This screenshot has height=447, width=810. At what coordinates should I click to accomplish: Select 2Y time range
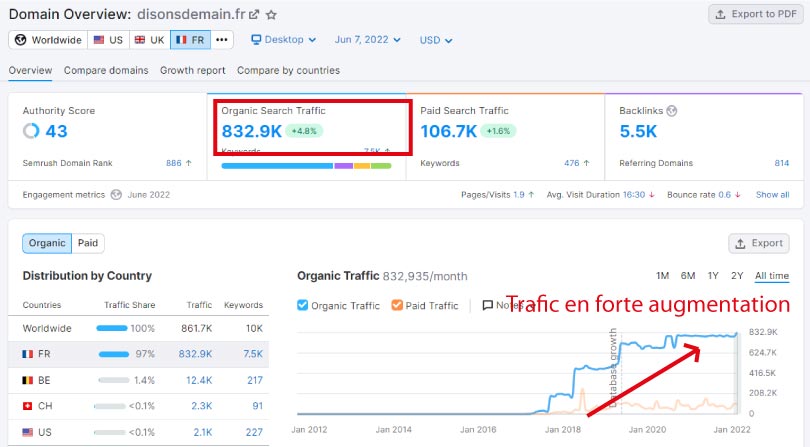[x=737, y=276]
